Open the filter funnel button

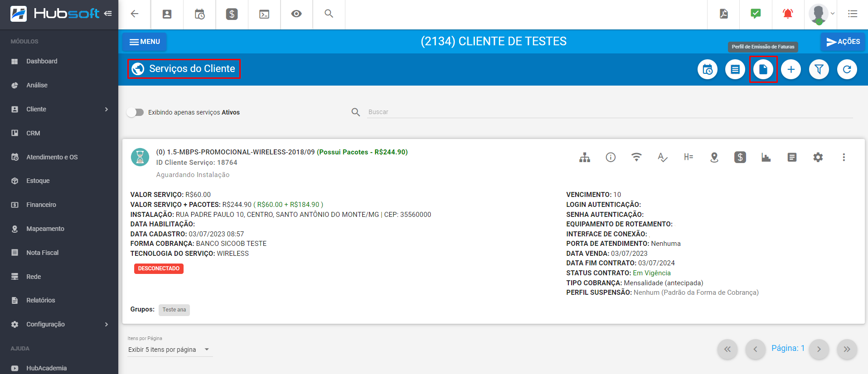pos(819,69)
